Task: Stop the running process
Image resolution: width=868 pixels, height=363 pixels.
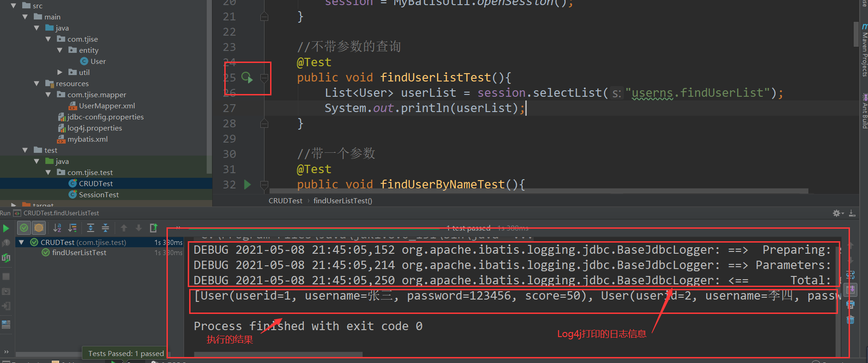Action: (6, 276)
